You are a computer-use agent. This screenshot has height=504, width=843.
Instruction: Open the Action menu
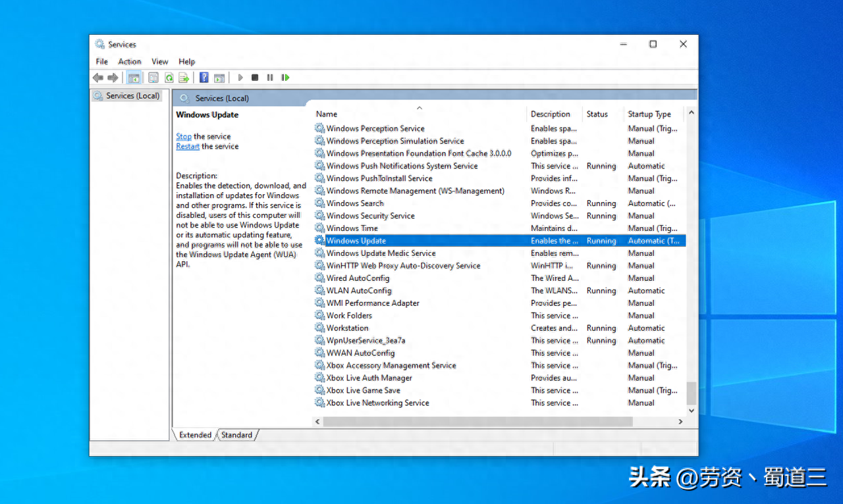coord(129,61)
